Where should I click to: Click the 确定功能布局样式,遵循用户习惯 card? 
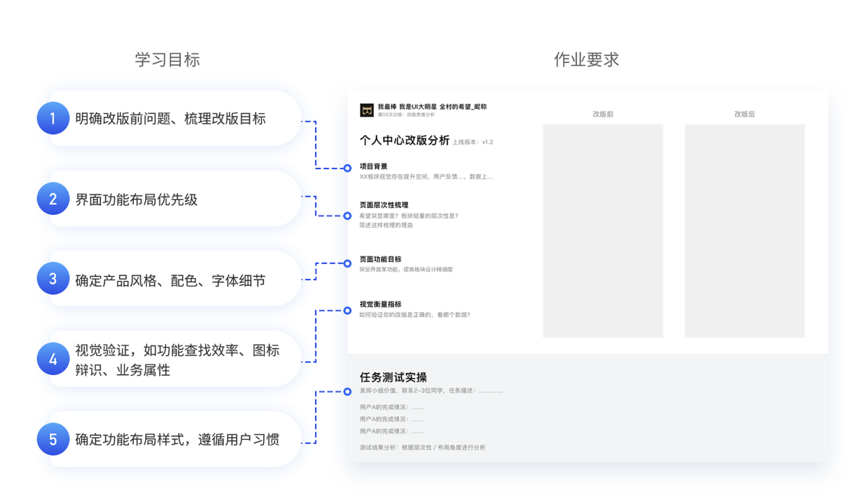178,440
